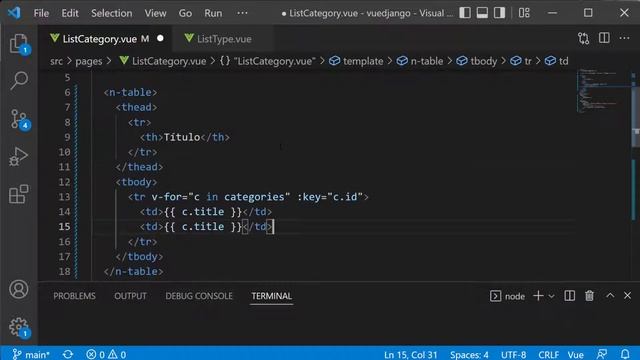Split the terminal

pos(569,296)
